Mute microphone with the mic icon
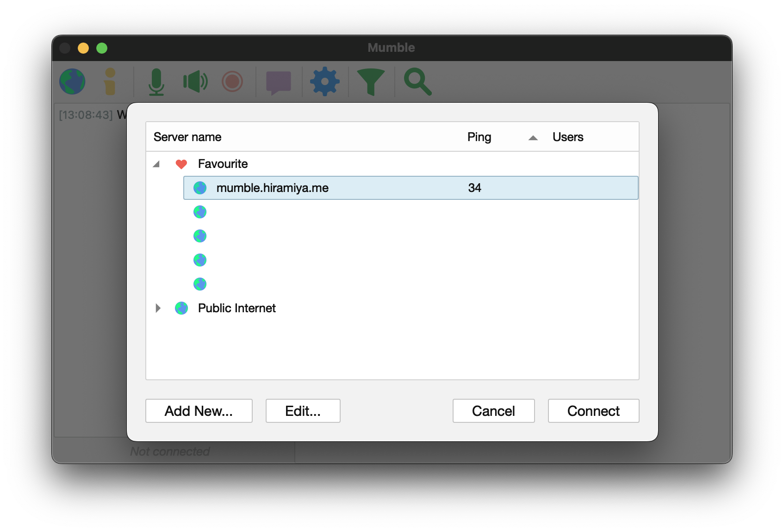Image resolution: width=784 pixels, height=532 pixels. 156,82
